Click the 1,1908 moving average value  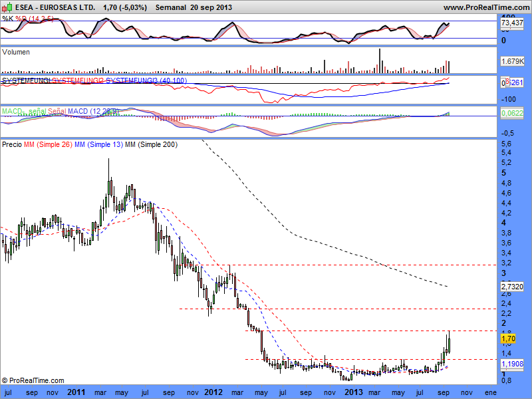click(512, 364)
